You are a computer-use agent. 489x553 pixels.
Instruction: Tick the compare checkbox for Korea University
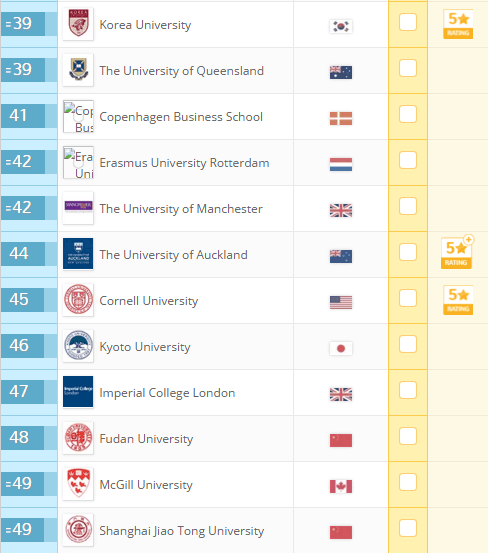(x=408, y=22)
